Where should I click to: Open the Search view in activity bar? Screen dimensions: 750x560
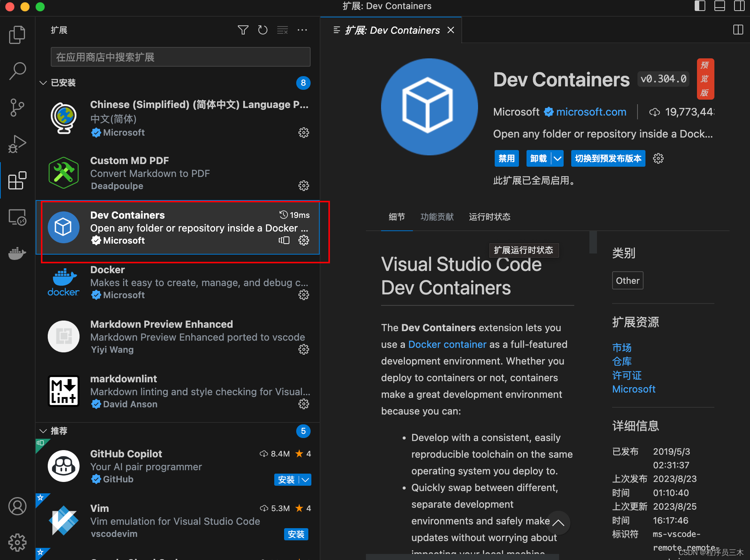tap(17, 71)
